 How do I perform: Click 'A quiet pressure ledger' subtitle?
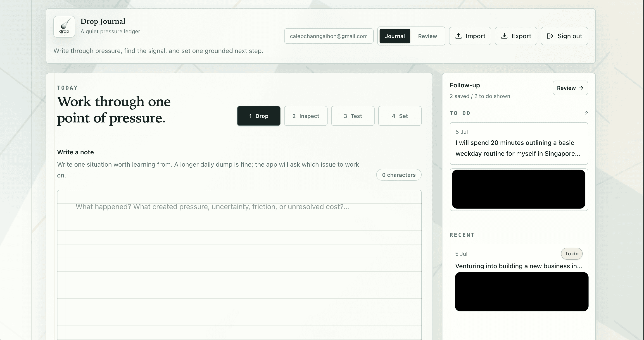point(110,31)
